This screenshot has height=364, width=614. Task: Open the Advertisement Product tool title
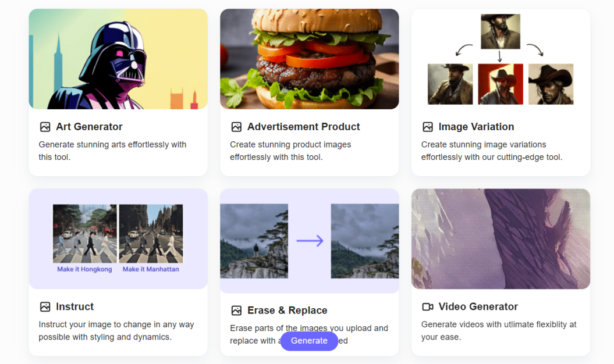[x=303, y=127]
